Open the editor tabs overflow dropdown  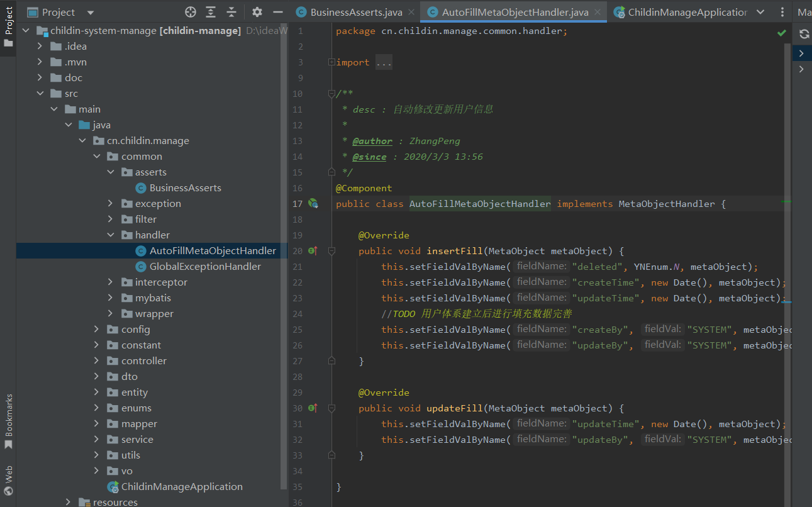(x=760, y=12)
